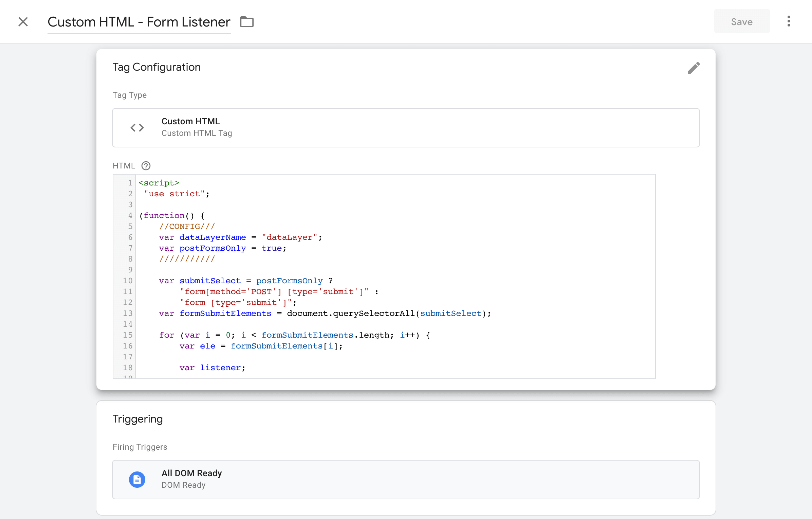This screenshot has width=812, height=519.
Task: Click the folder icon next to tag name
Action: coord(247,22)
